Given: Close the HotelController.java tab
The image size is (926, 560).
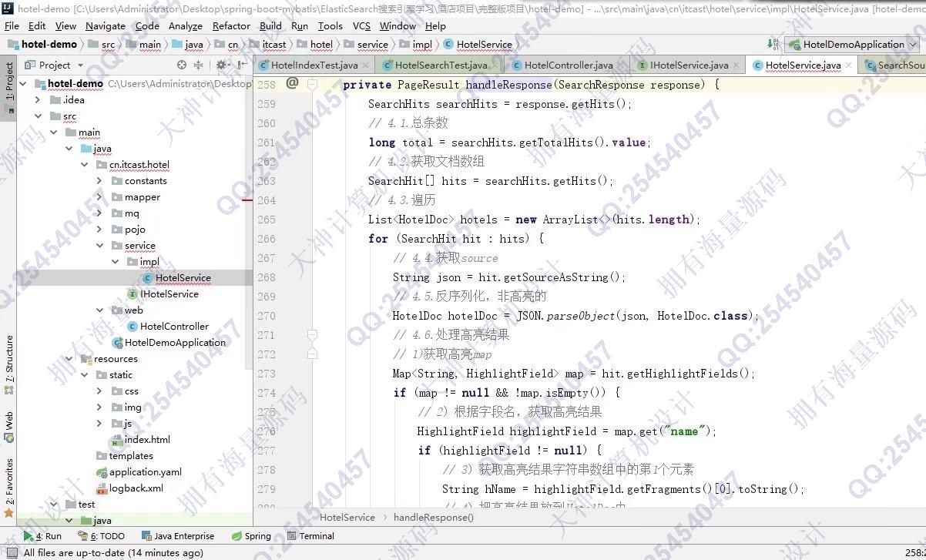Looking at the screenshot, I should pos(620,65).
